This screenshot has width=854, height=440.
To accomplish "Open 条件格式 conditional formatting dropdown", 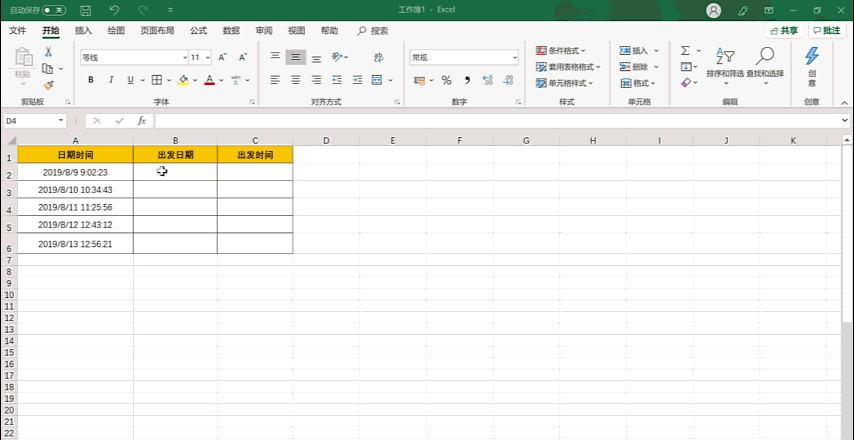I will [x=560, y=51].
